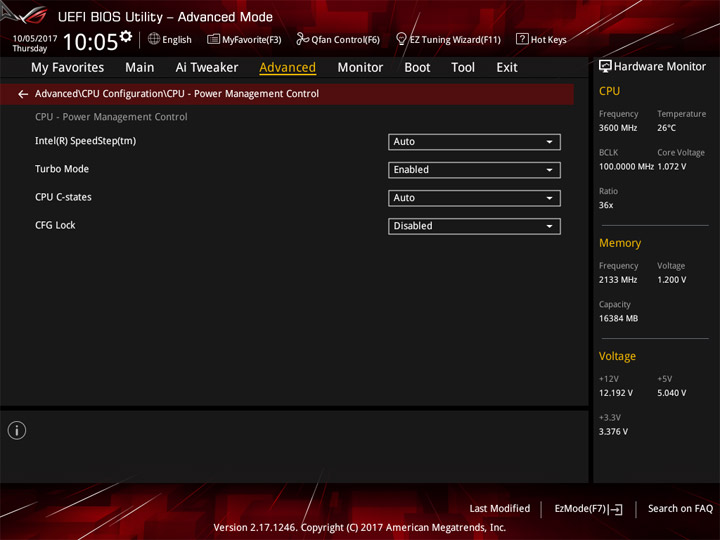
Task: Open the CPU C-states dropdown
Action: click(474, 198)
